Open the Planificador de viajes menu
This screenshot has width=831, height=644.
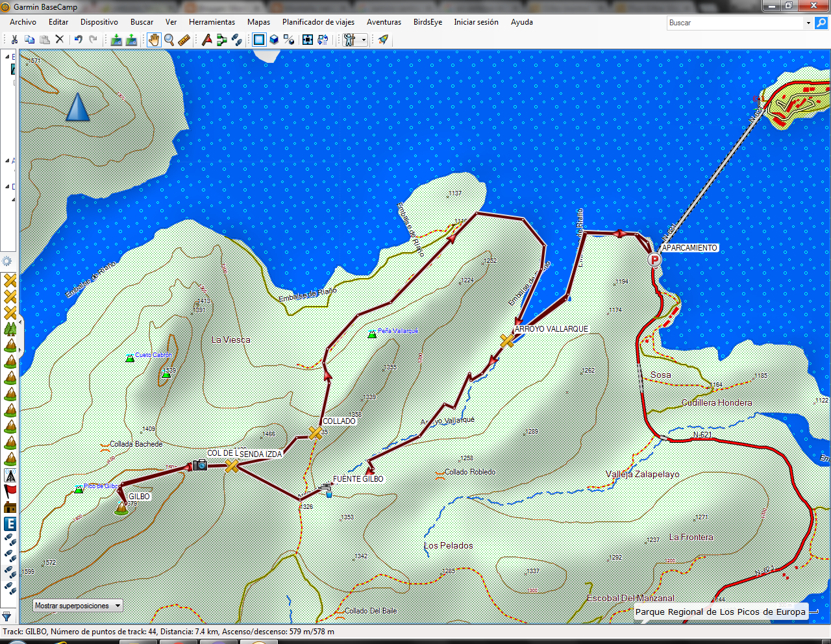tap(318, 22)
